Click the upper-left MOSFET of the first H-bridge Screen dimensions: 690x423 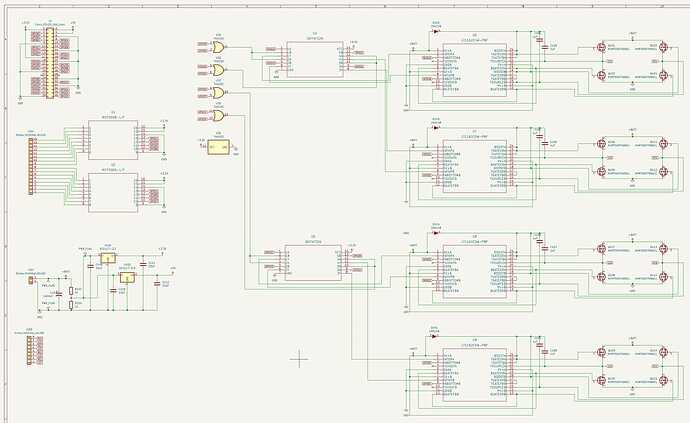[x=602, y=47]
